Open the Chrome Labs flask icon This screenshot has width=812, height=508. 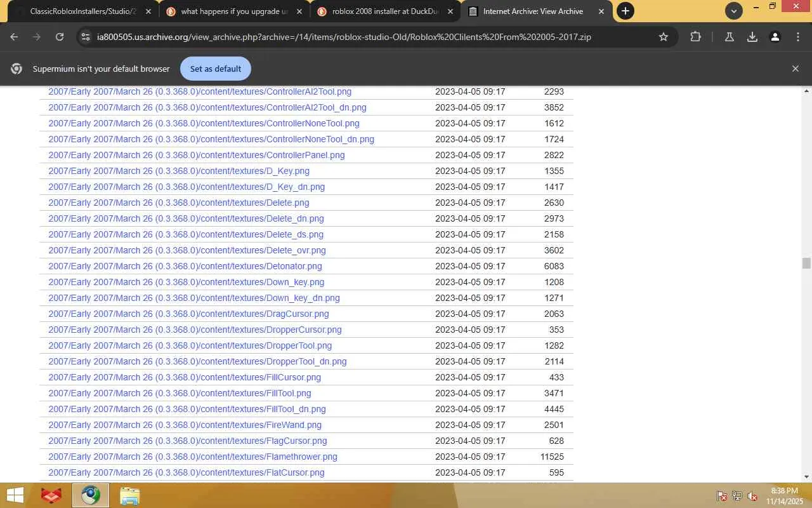click(730, 37)
